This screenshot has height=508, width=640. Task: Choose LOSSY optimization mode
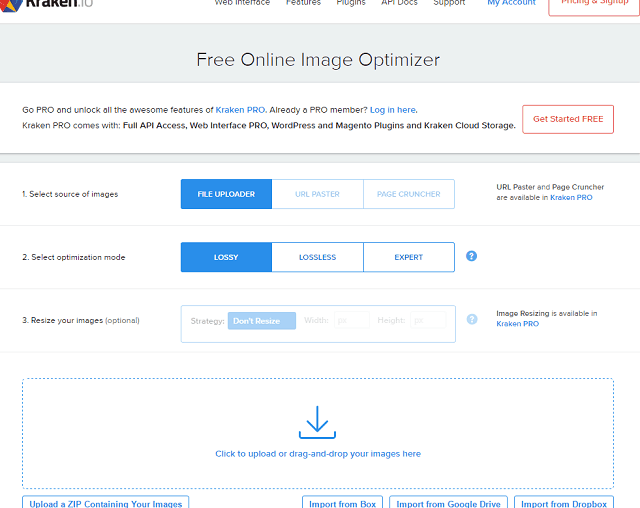(x=226, y=257)
